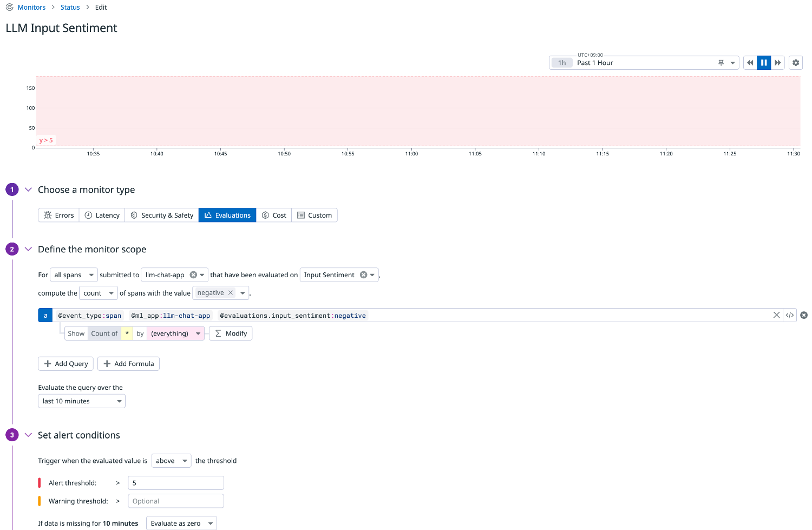Collapse the Set alert conditions section
The width and height of the screenshot is (812, 530).
[x=29, y=435]
